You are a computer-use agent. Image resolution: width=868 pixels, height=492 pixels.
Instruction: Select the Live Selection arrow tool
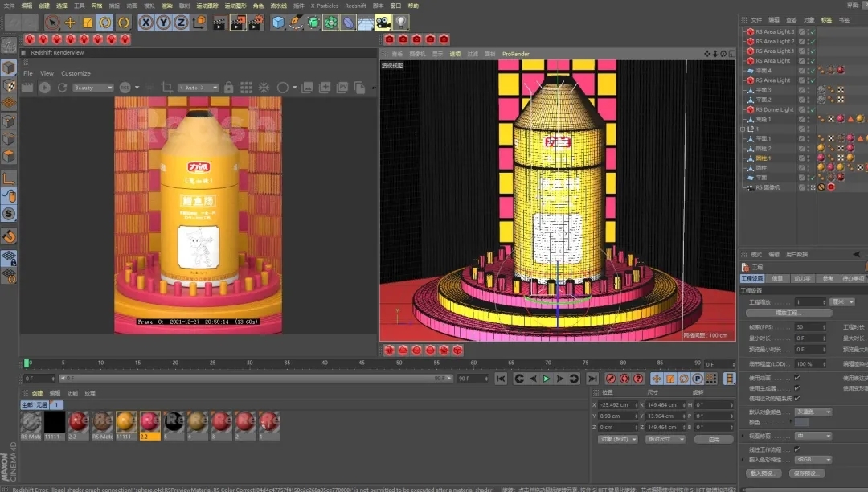pos(52,23)
